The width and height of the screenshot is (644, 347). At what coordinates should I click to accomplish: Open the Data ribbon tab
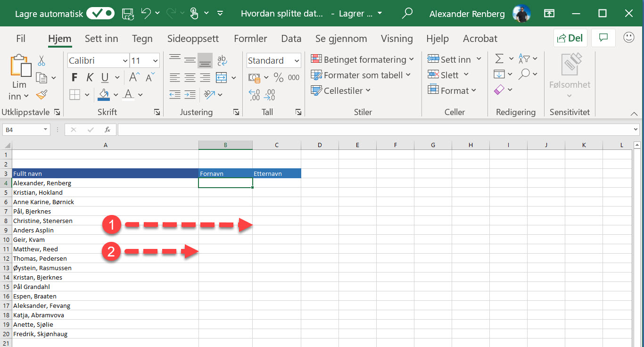point(291,39)
